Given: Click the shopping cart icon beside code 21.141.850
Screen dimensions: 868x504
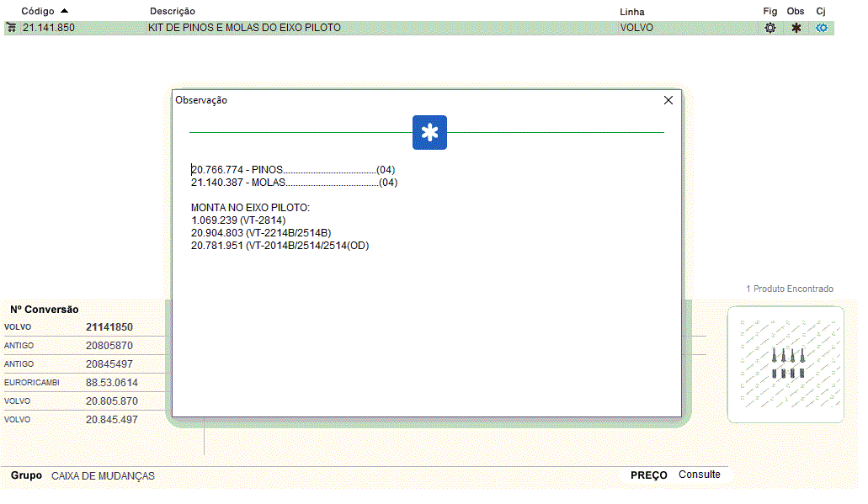Looking at the screenshot, I should [x=11, y=28].
